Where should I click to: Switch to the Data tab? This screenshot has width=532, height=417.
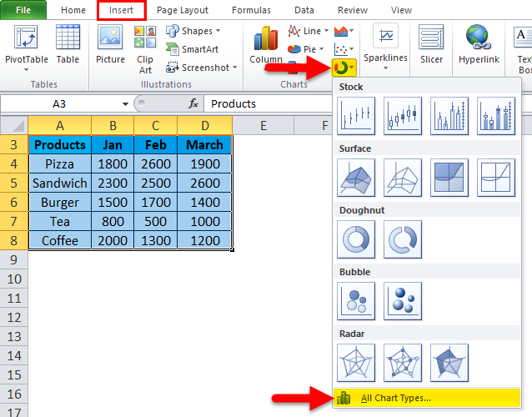[304, 10]
